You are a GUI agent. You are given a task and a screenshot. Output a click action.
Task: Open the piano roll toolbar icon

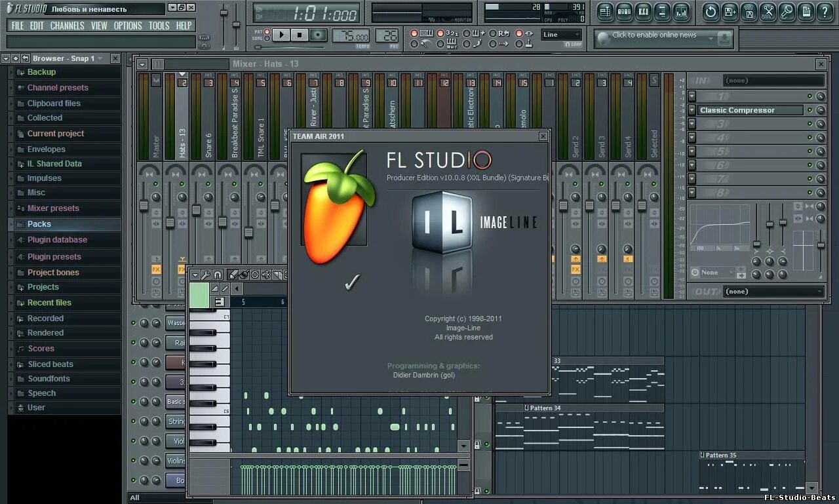pyautogui.click(x=643, y=11)
